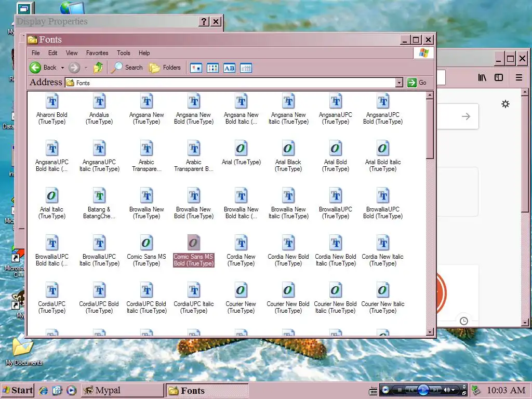Open volume dropdown in Media Player toolbar

pyautogui.click(x=453, y=390)
